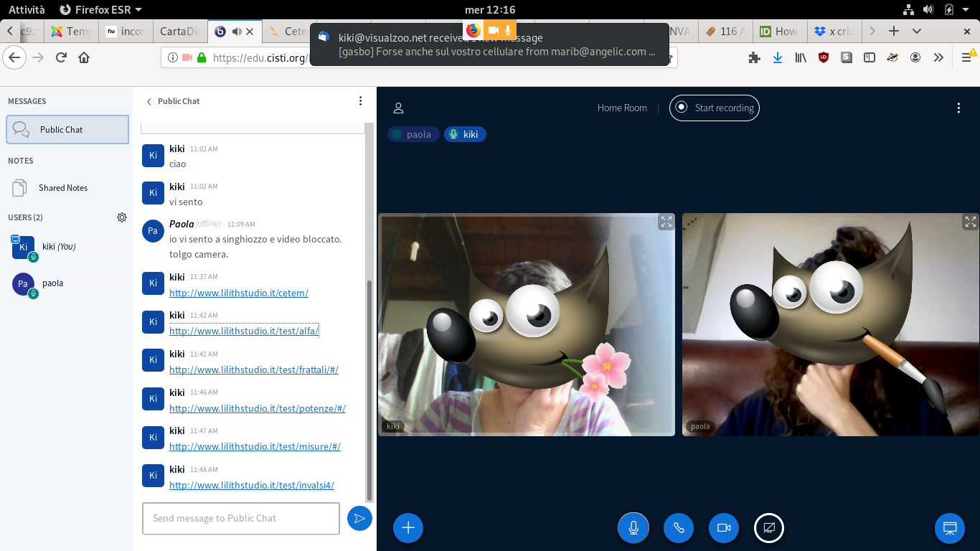
Task: Open the Firefox hamburger menu
Action: [966, 58]
